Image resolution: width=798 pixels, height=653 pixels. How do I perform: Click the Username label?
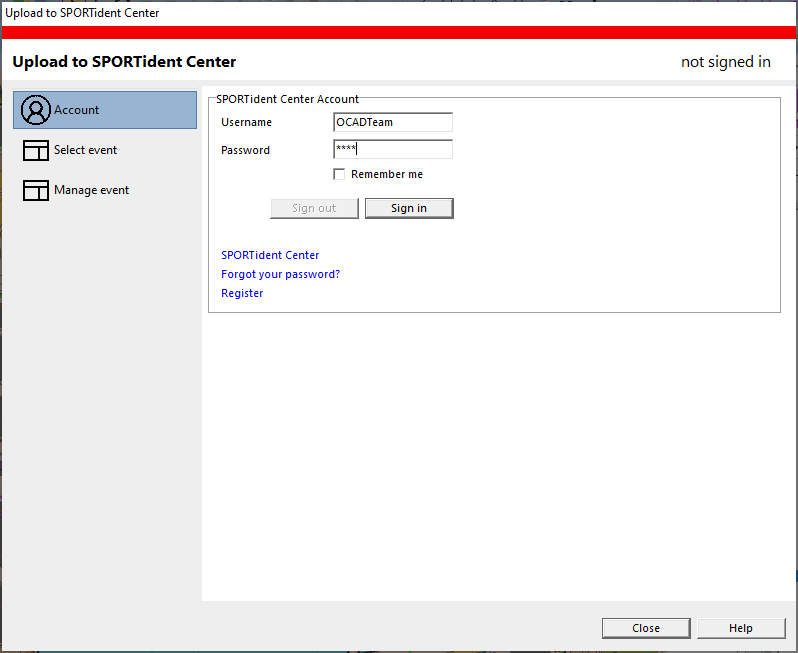(x=246, y=122)
